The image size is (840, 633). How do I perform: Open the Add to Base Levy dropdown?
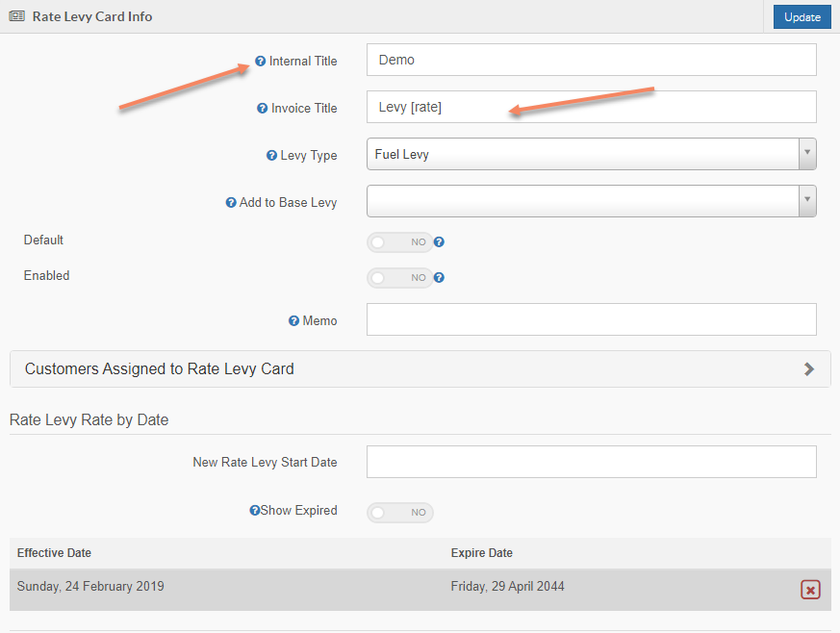point(806,200)
